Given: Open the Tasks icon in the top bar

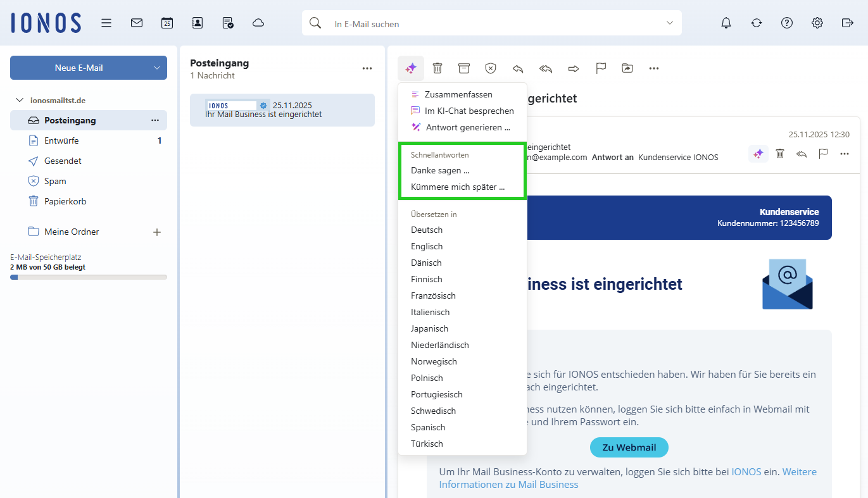Looking at the screenshot, I should tap(227, 23).
